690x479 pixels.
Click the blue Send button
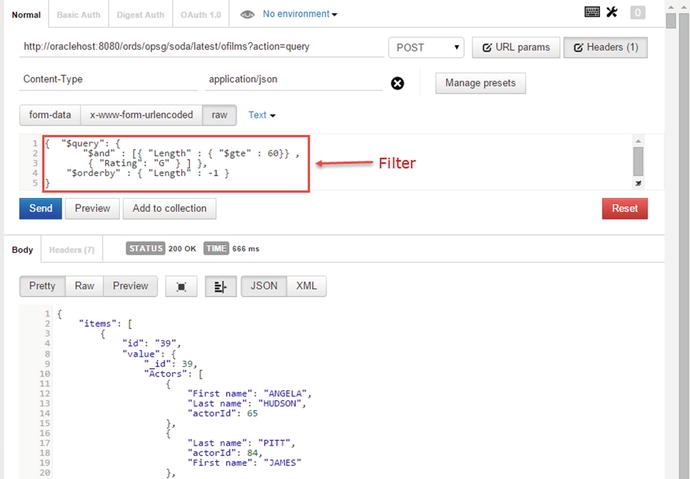(x=40, y=208)
